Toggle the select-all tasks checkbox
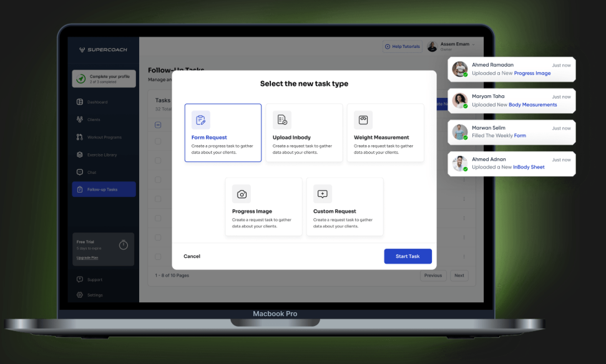The height and width of the screenshot is (364, 606). (158, 125)
